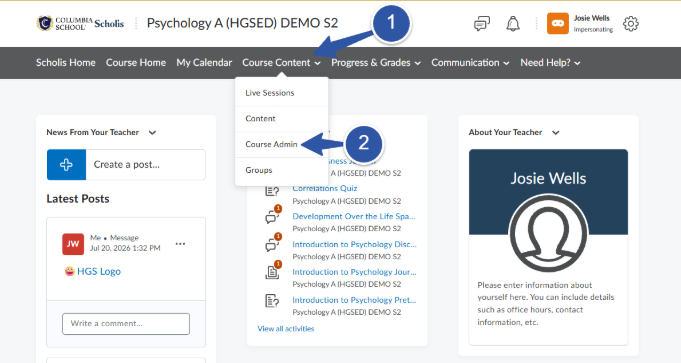This screenshot has width=681, height=363.
Task: Expand the Communication menu
Action: click(470, 63)
